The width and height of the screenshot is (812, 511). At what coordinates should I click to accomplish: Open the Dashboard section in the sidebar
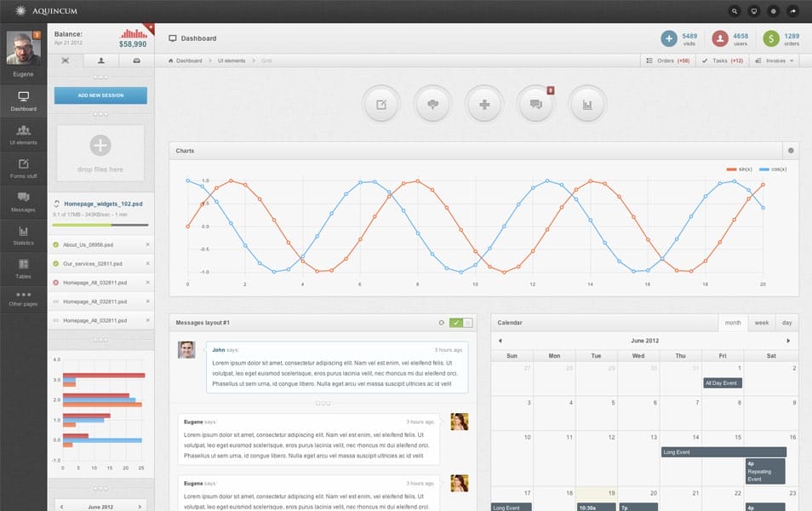(x=23, y=102)
